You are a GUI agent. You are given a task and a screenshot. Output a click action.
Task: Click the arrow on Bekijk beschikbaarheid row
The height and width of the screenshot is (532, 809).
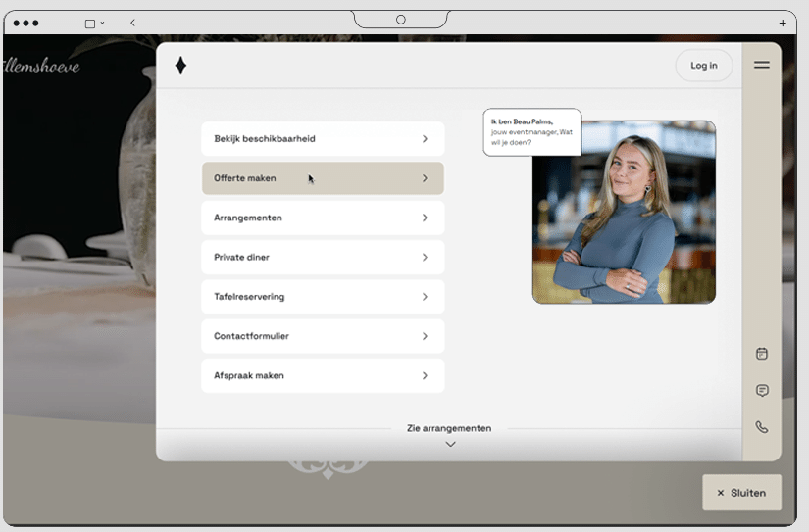425,139
